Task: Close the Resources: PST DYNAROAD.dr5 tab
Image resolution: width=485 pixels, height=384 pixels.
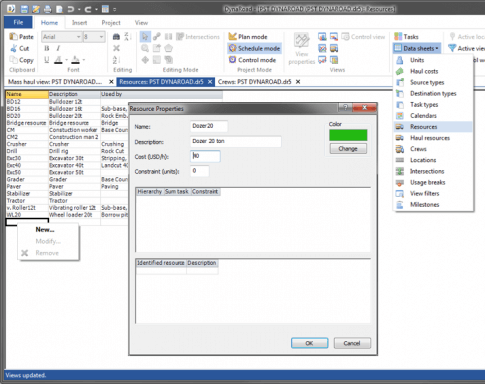Action: [210, 82]
